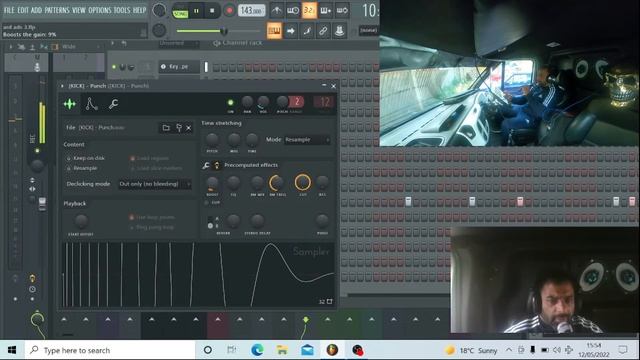Open the ADD menu

click(x=36, y=10)
